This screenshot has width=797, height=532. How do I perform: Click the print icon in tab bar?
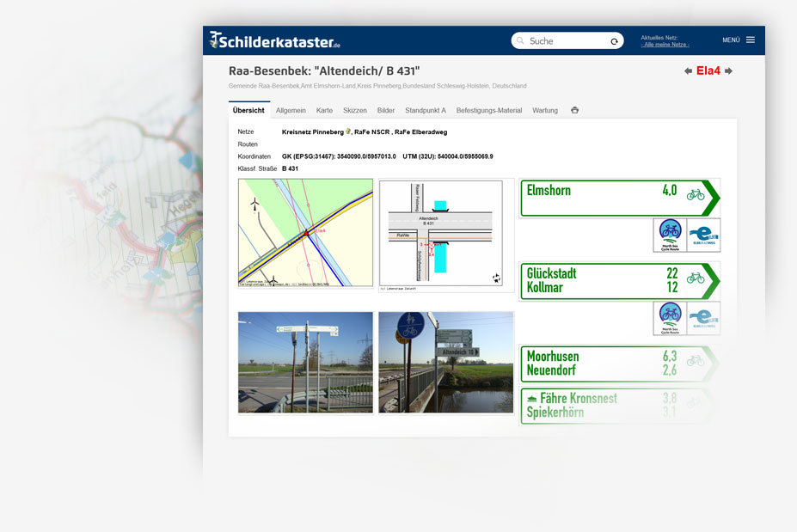(574, 111)
